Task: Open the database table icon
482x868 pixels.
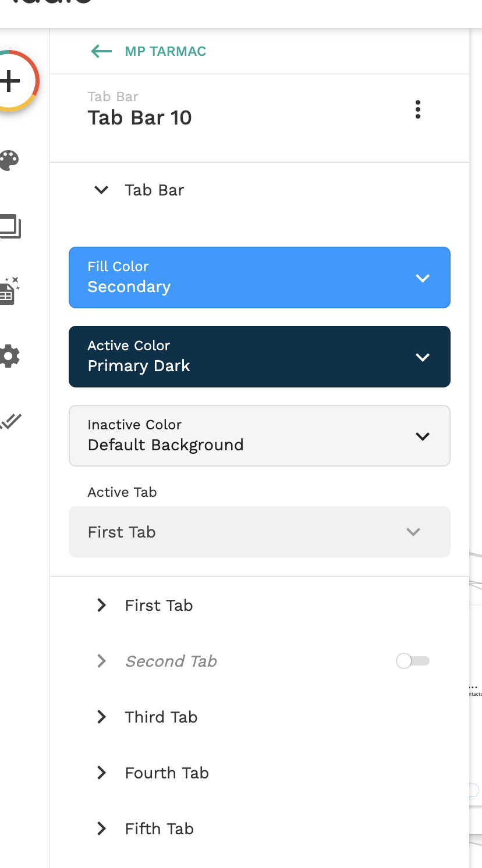Action: click(9, 291)
